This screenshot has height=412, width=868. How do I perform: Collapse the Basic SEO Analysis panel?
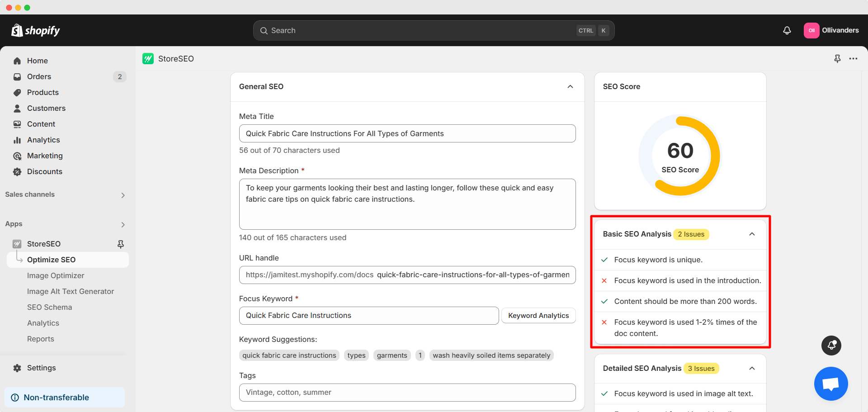click(x=752, y=234)
